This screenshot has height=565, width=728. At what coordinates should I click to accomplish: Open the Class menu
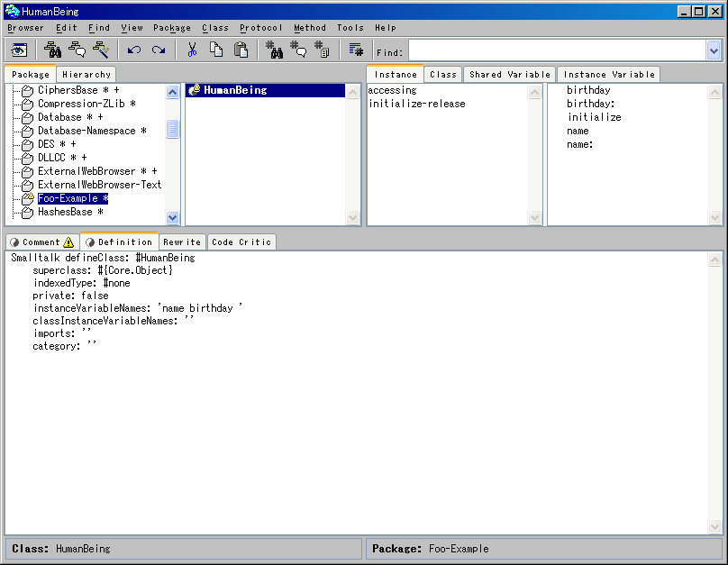(x=215, y=28)
